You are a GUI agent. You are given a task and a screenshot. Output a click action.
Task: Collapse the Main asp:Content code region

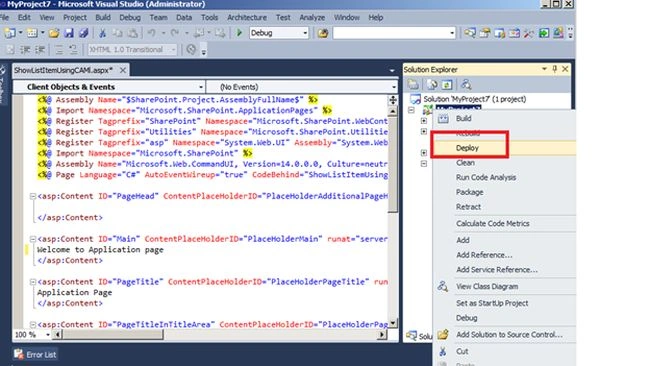[x=32, y=239]
